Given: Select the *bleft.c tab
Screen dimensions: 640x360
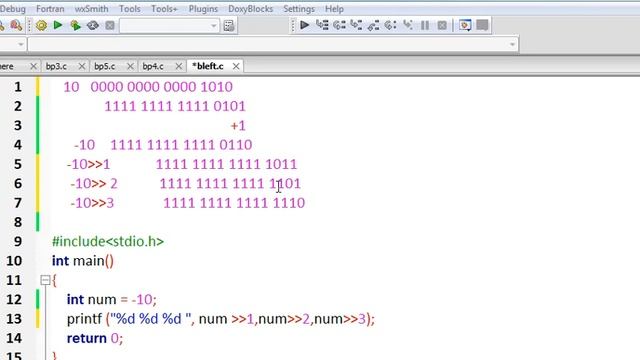Looking at the screenshot, I should pos(208,66).
